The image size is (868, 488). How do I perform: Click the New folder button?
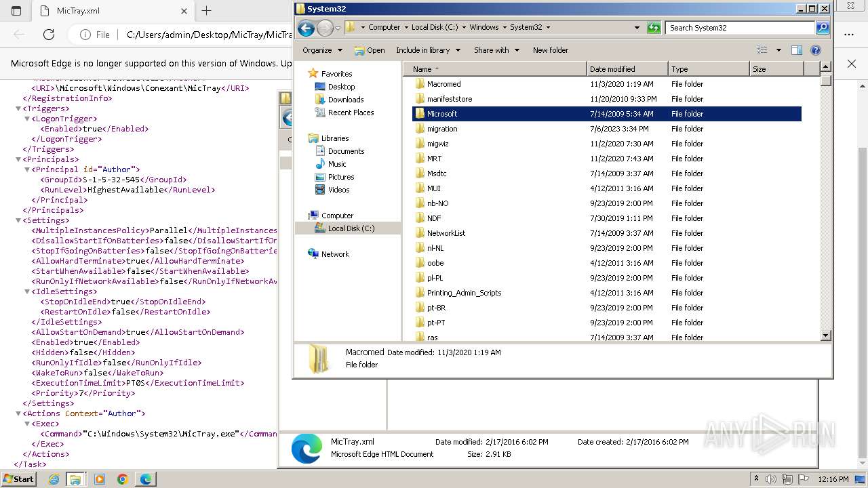click(x=551, y=50)
